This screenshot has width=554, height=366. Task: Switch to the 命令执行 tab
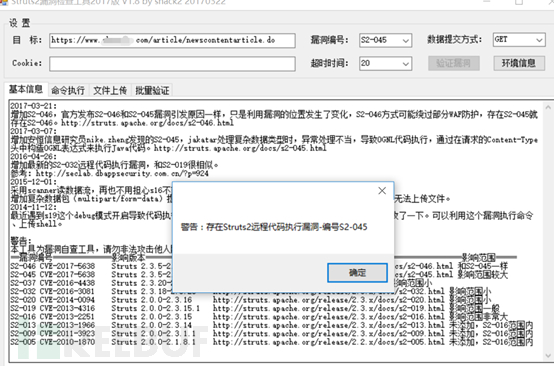click(68, 91)
